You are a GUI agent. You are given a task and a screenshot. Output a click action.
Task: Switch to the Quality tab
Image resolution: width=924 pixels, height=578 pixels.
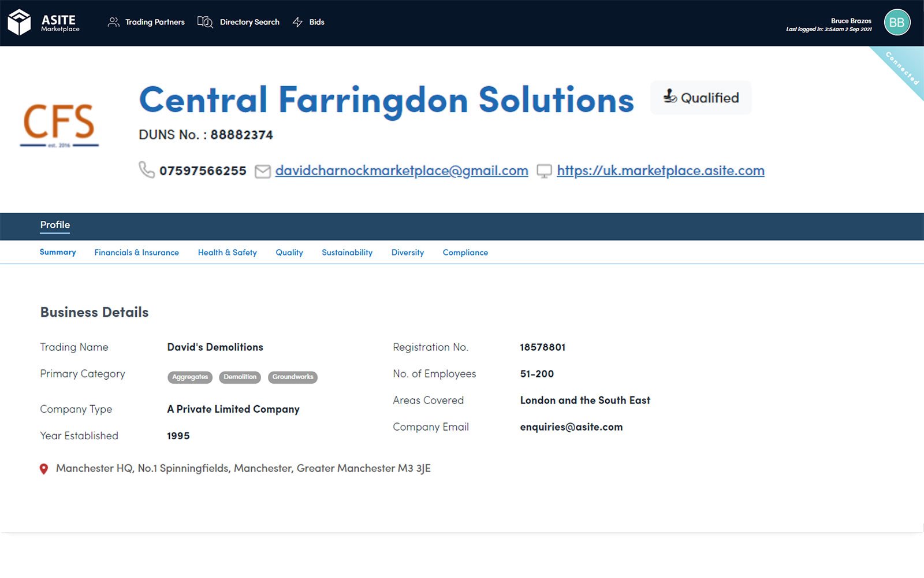(289, 253)
